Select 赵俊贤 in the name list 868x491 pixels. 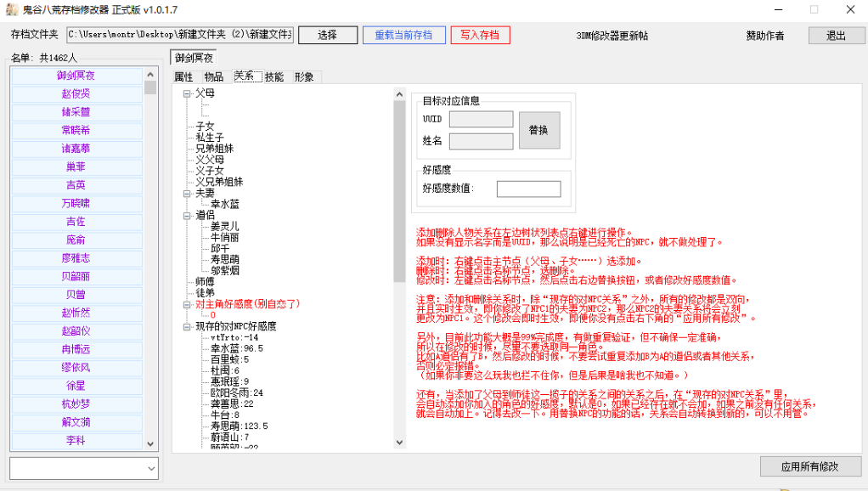tap(76, 93)
